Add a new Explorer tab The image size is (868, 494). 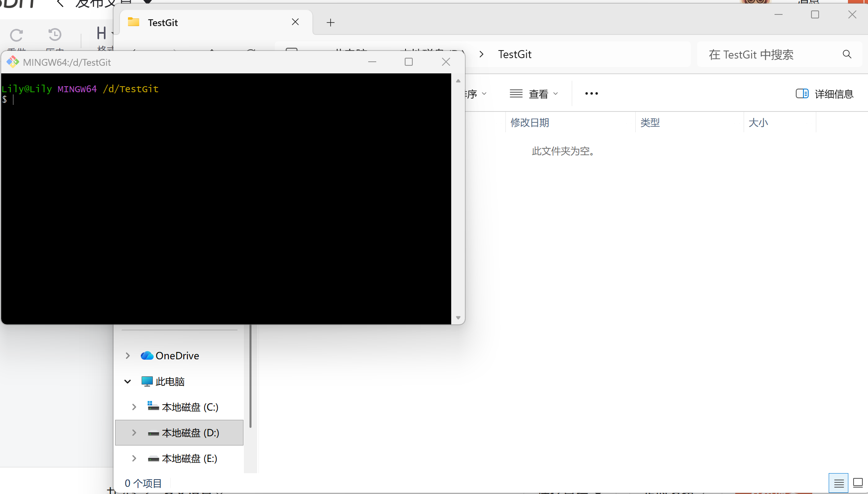click(331, 22)
